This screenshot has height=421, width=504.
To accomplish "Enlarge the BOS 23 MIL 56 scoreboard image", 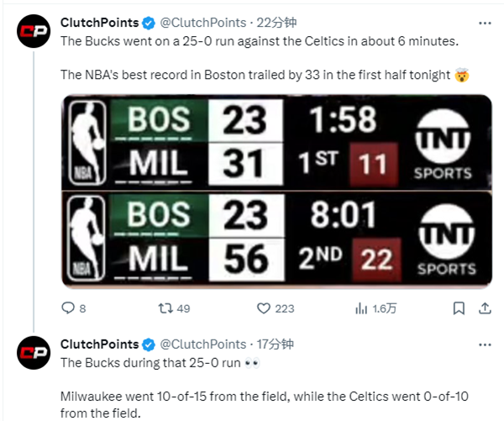I will tap(276, 238).
